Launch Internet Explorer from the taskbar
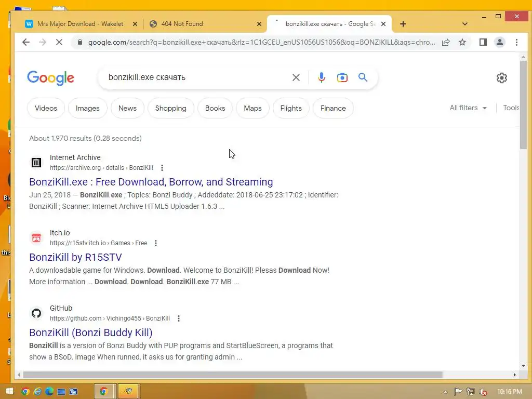Image resolution: width=532 pixels, height=399 pixels. 37,391
